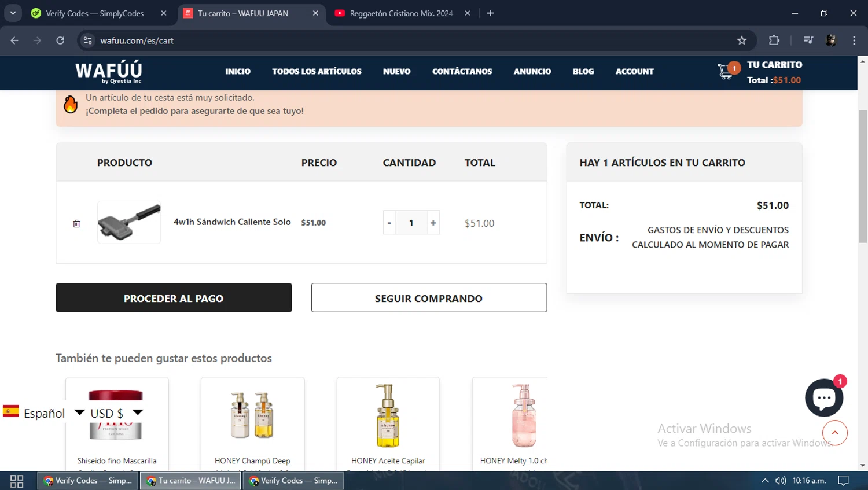
Task: Click TU CARRITO header link
Action: (774, 65)
